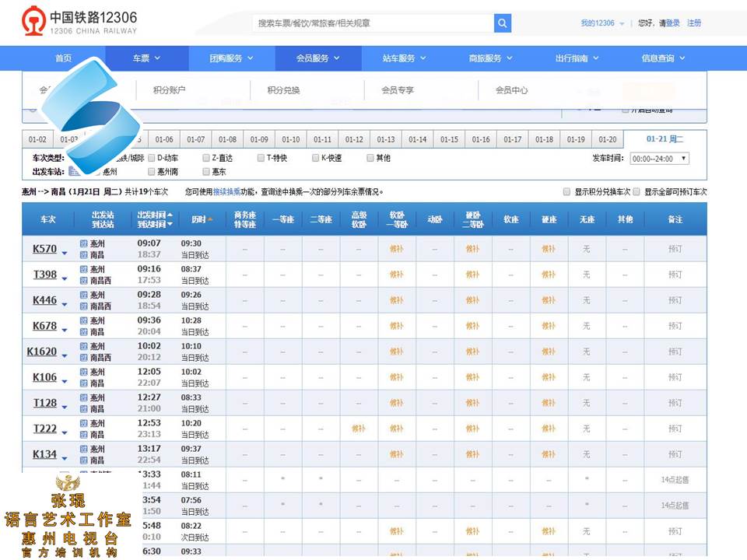747x560 pixels.
Task: Sort by duration using the 历时 arrow
Action: pyautogui.click(x=210, y=219)
